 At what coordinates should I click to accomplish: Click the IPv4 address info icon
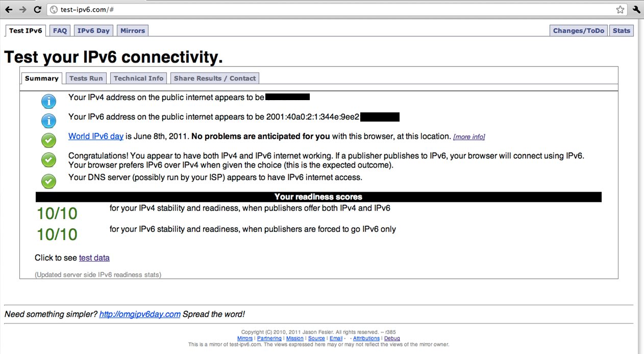48,101
